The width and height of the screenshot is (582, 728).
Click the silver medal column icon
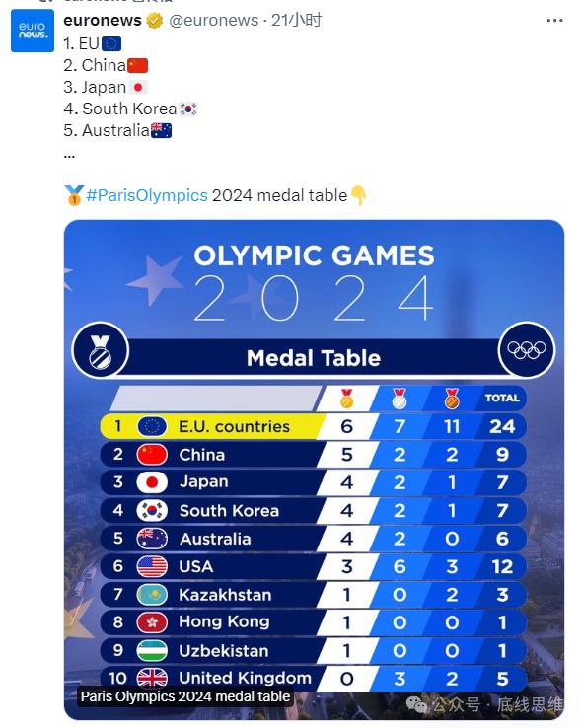[400, 399]
